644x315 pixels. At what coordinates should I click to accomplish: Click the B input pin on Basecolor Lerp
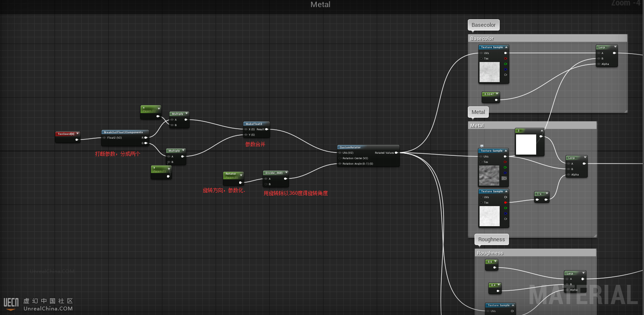point(599,59)
